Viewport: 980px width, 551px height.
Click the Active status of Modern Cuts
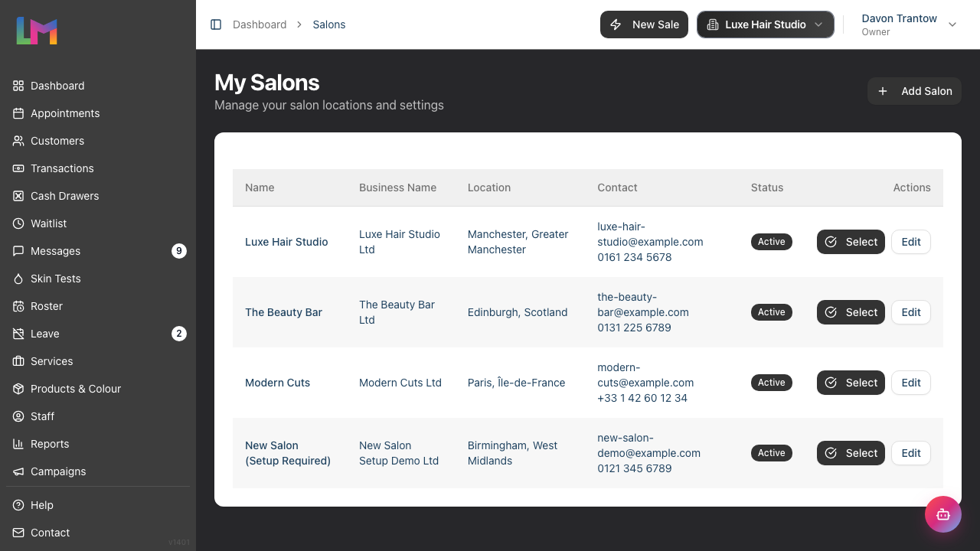772,383
